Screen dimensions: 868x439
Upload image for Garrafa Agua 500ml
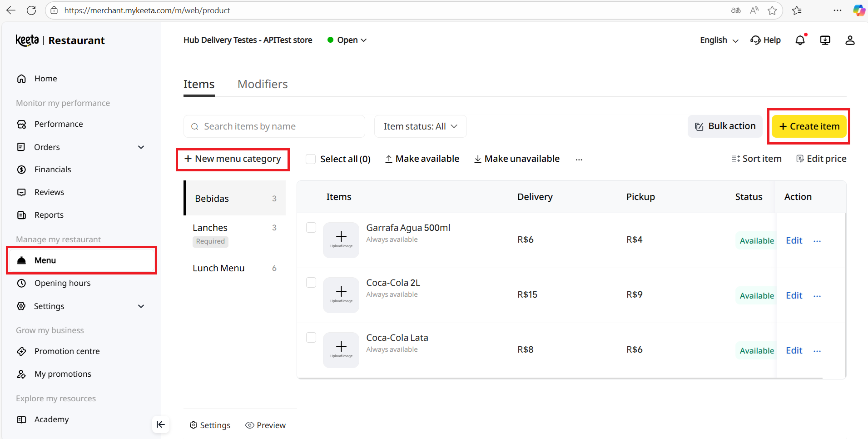click(x=341, y=240)
